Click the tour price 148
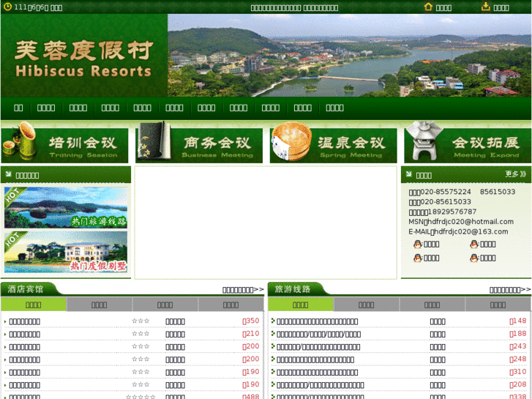The width and height of the screenshot is (532, 399). point(518,321)
